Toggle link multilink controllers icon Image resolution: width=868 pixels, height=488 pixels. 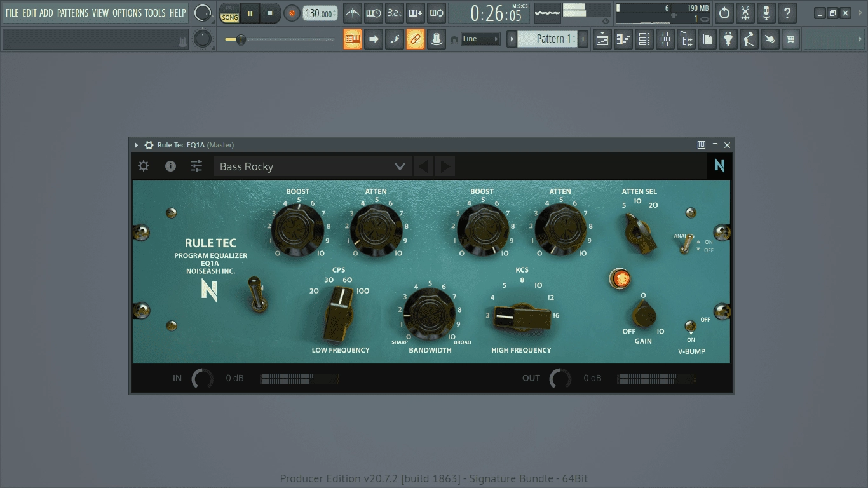click(416, 39)
